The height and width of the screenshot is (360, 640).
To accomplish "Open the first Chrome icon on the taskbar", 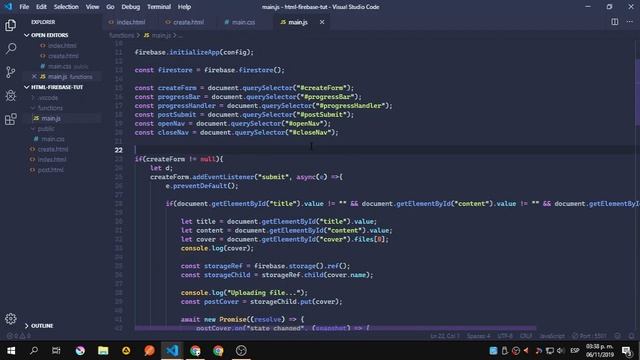I will pyautogui.click(x=195, y=351).
